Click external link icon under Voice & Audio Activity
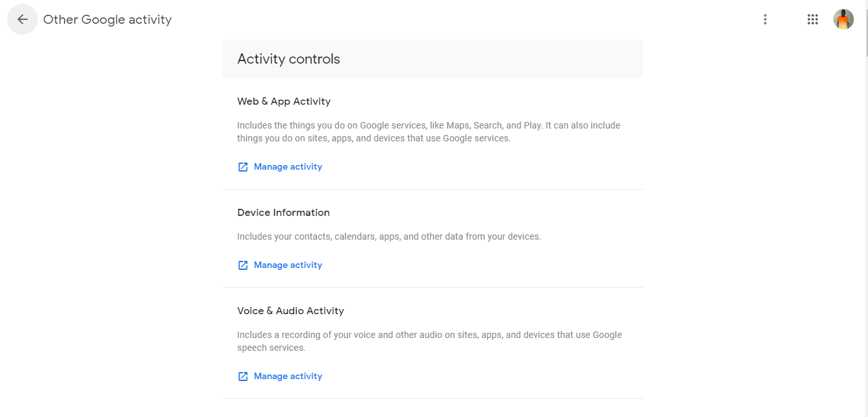 pos(243,377)
